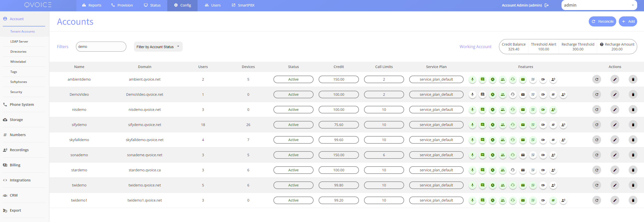Edit the skyfalldemo account
The image size is (644, 222).
click(615, 140)
